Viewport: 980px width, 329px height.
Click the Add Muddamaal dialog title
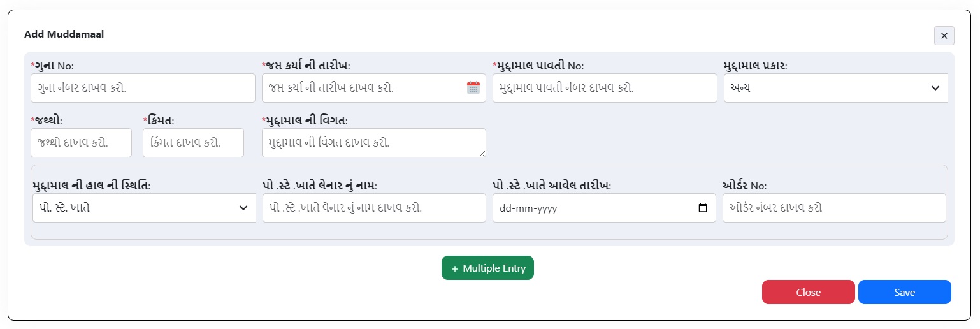(64, 34)
